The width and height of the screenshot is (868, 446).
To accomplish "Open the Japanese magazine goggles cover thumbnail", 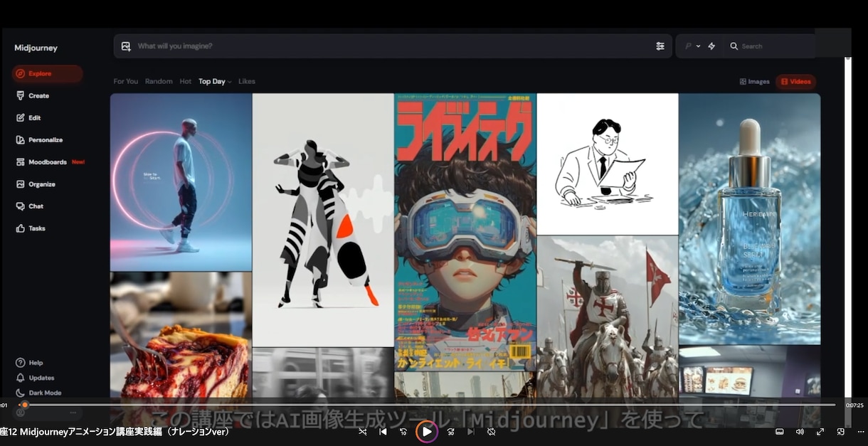I will 465,232.
